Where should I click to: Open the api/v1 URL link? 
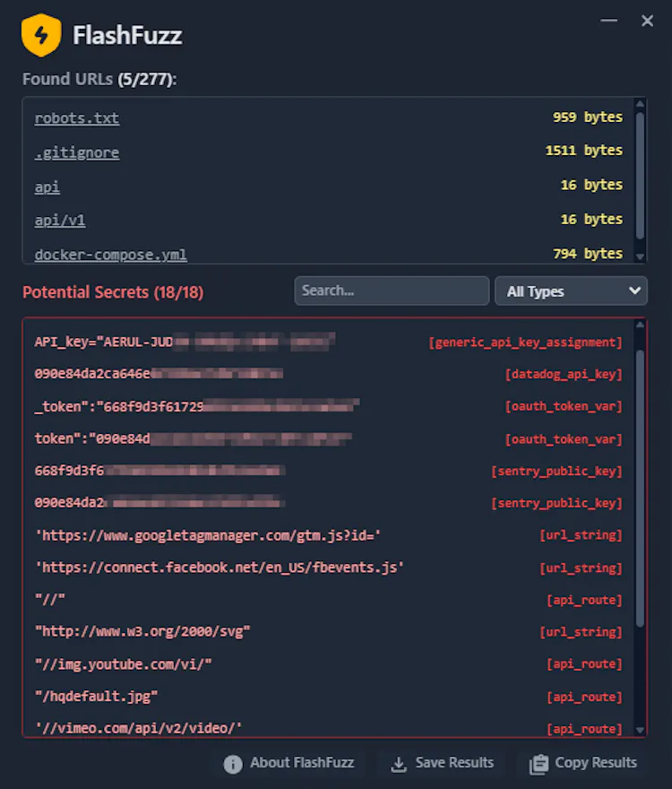pyautogui.click(x=60, y=221)
